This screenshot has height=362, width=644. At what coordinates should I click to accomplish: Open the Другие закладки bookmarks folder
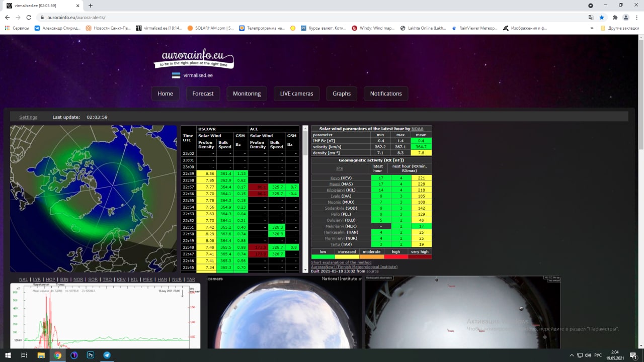[x=620, y=28]
